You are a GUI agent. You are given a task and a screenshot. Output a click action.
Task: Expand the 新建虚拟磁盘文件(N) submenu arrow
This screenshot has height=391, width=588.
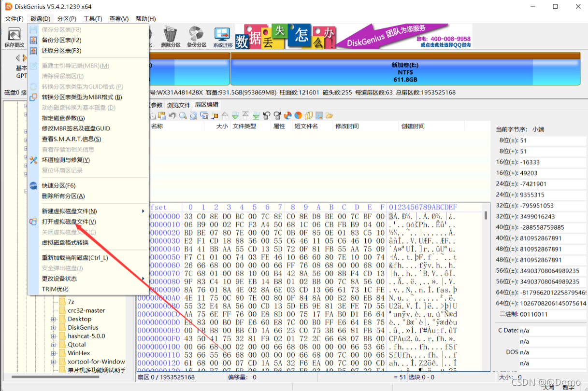[x=143, y=211]
